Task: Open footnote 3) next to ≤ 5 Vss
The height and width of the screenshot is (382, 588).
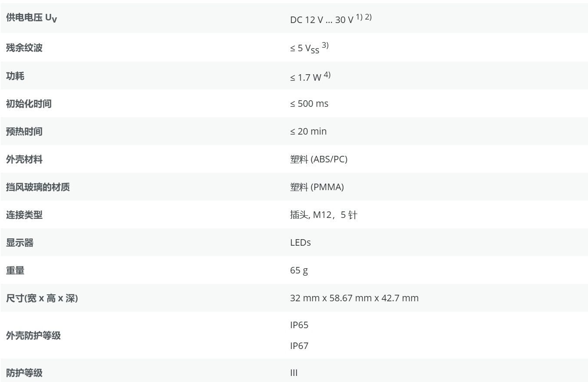Action: tap(325, 46)
